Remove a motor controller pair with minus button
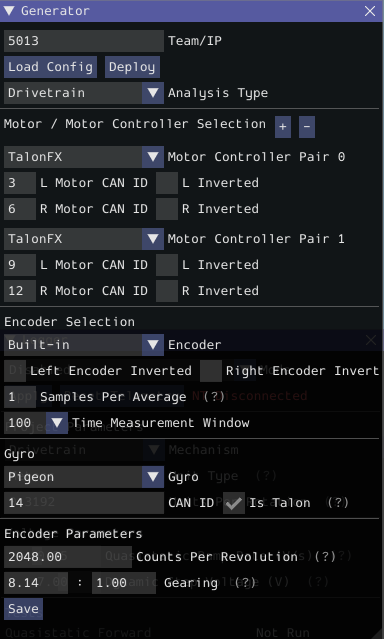 click(307, 127)
